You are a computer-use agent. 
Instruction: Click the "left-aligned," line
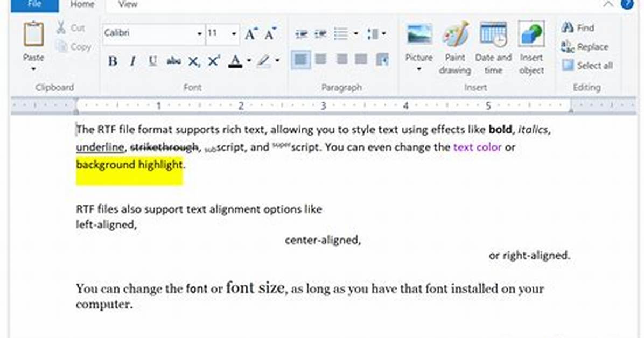(107, 224)
